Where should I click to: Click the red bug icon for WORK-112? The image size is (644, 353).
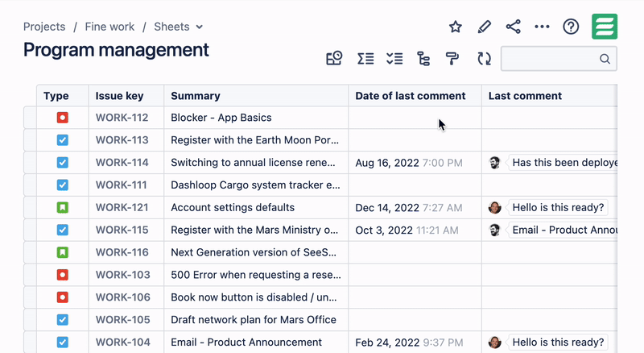(63, 118)
